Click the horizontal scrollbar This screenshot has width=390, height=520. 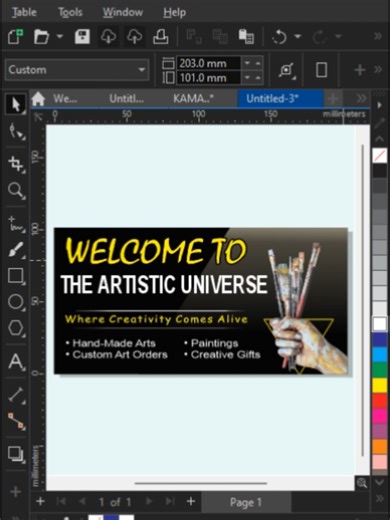pyautogui.click(x=201, y=483)
